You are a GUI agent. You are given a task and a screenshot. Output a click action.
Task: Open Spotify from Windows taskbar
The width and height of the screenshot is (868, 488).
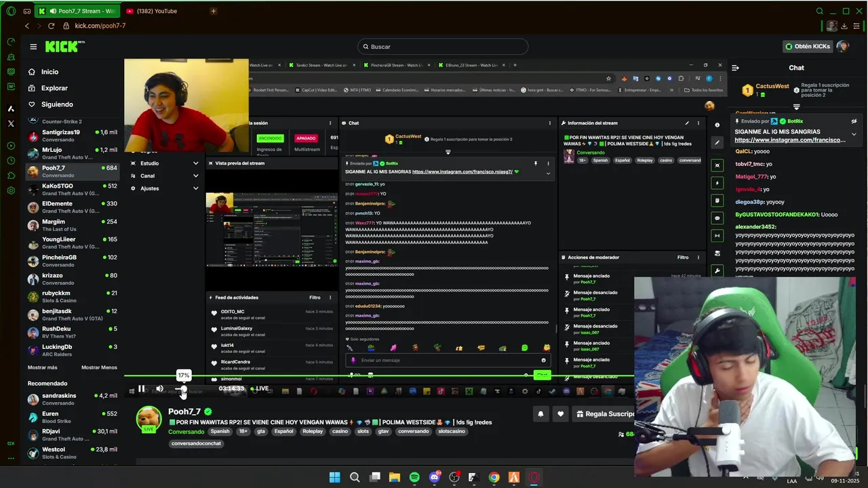coord(414,477)
